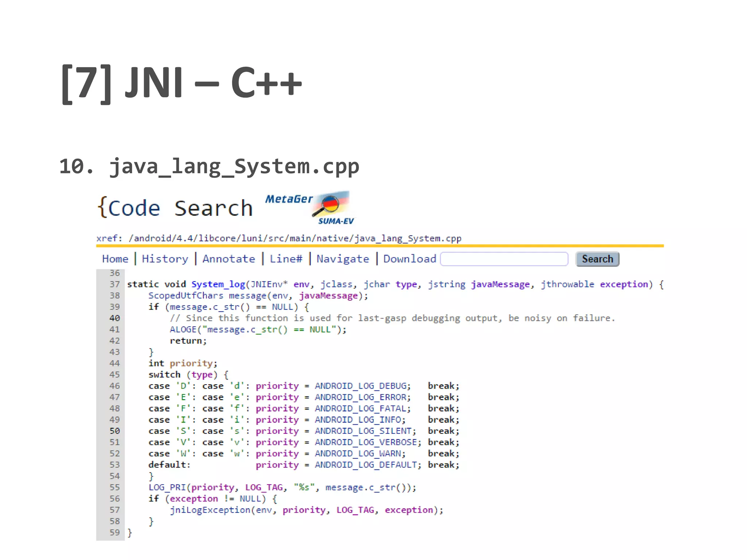Click ANDROID_LOG_FATAL symbol
This screenshot has width=747, height=560.
[x=361, y=408]
